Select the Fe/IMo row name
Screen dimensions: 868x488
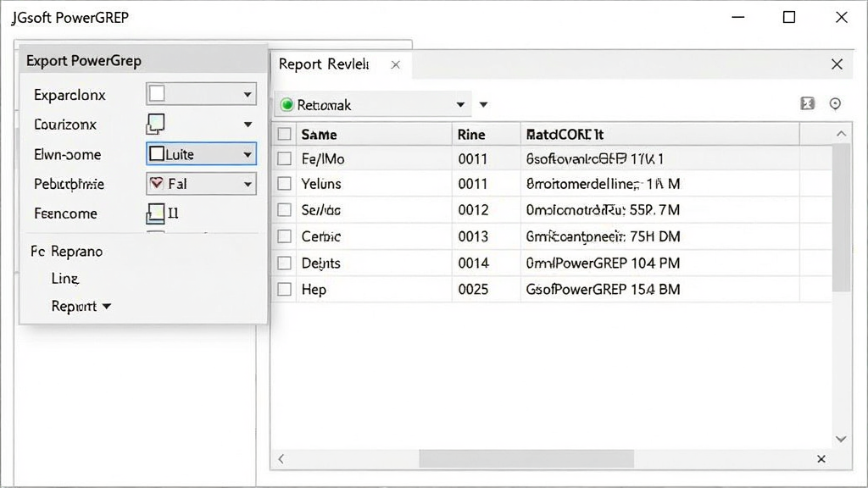point(323,159)
